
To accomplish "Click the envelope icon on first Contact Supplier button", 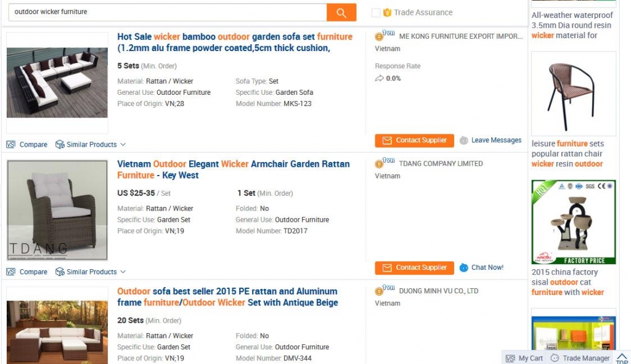I will 387,140.
